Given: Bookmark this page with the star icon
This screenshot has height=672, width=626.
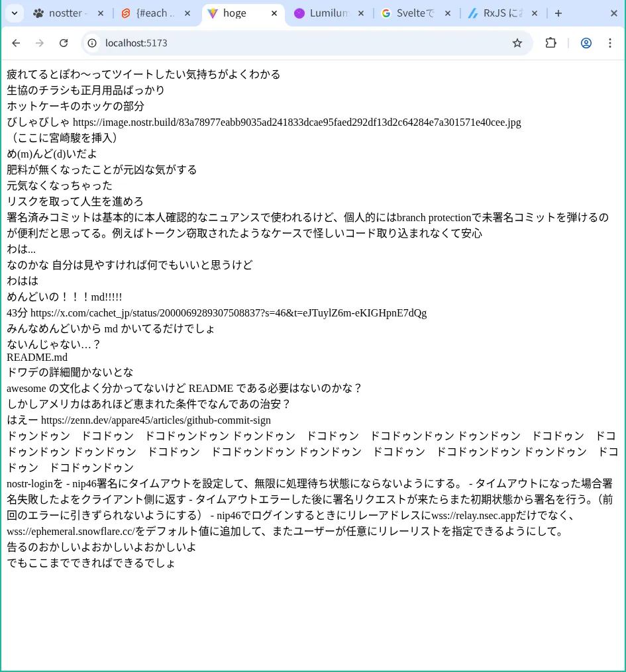Looking at the screenshot, I should (517, 43).
